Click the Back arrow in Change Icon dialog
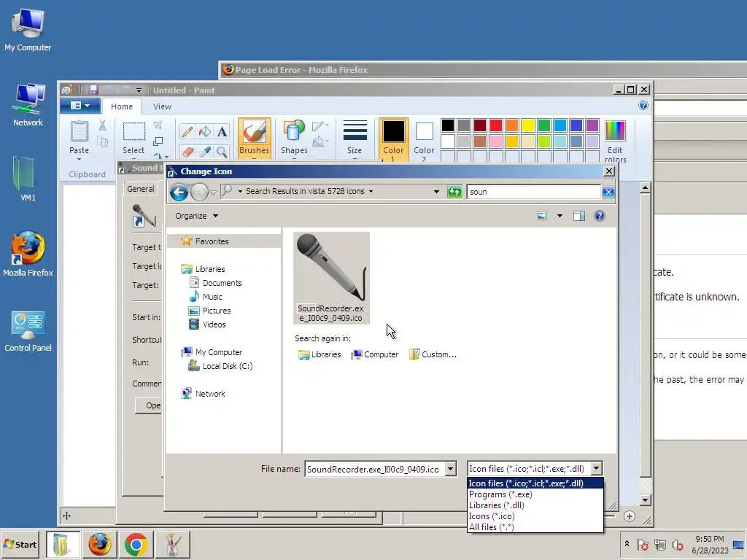Image resolution: width=747 pixels, height=560 pixels. (179, 192)
